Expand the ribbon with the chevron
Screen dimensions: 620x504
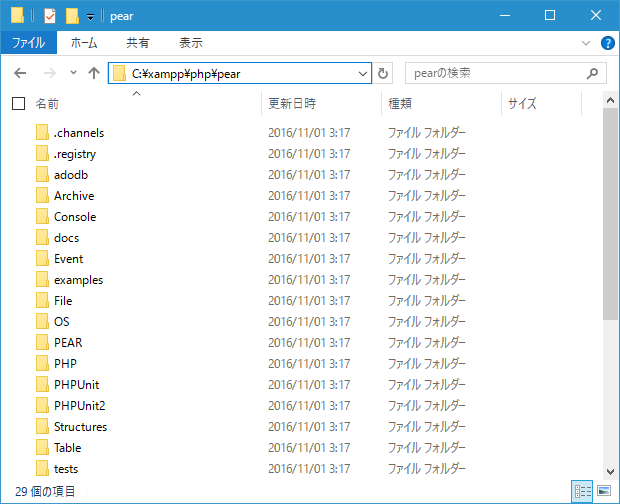(x=586, y=43)
